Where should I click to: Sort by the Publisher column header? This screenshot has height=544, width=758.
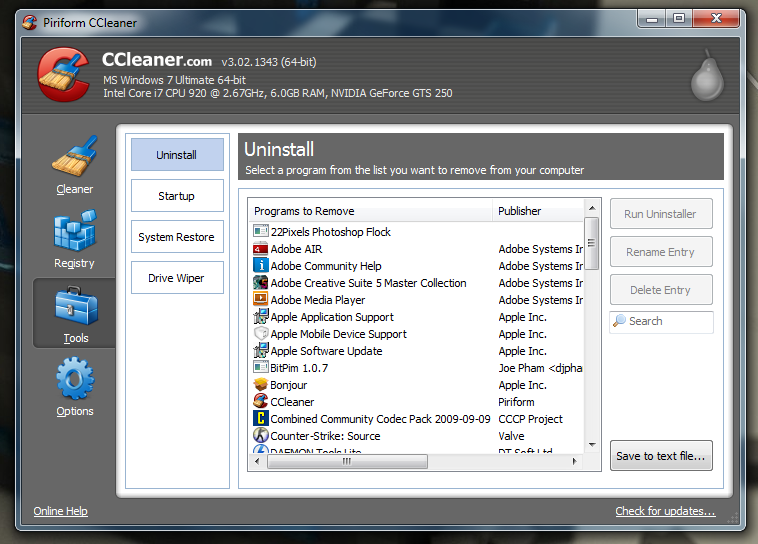(x=538, y=211)
